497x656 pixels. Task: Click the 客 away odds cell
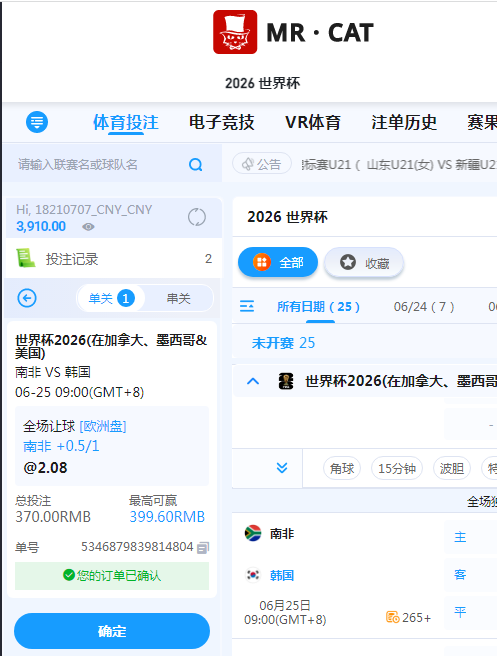[470, 574]
